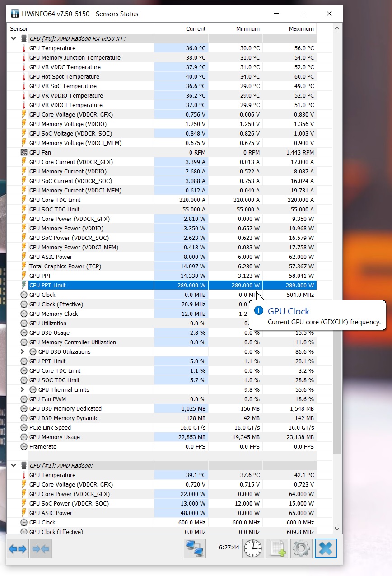392x576 pixels.
Task: Click the 6:27:44 elapsed time readout
Action: (x=229, y=547)
